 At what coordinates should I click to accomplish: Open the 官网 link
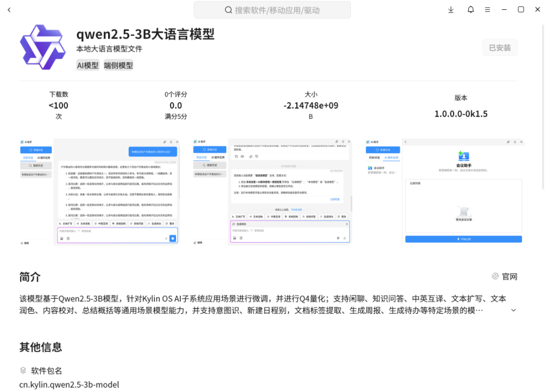click(510, 276)
